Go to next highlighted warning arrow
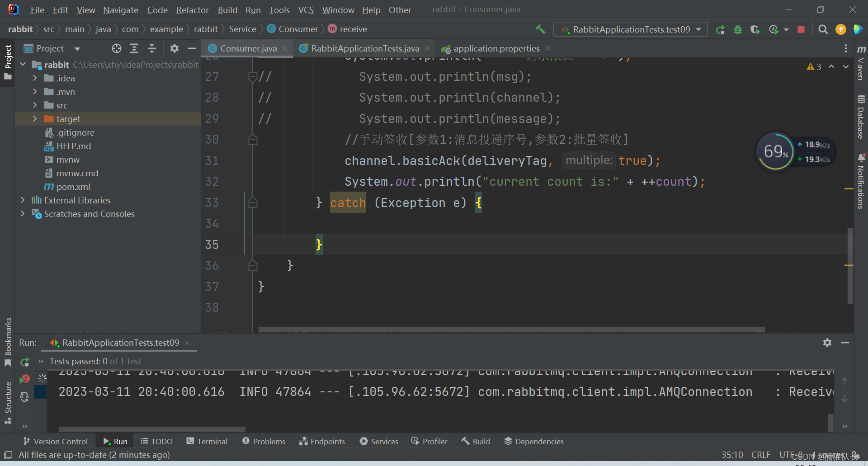This screenshot has width=868, height=466. pos(846,66)
